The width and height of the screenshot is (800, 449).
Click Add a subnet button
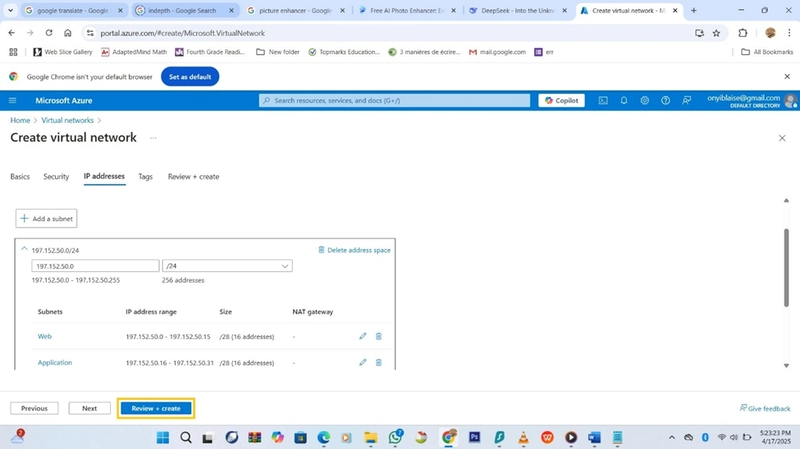(46, 218)
